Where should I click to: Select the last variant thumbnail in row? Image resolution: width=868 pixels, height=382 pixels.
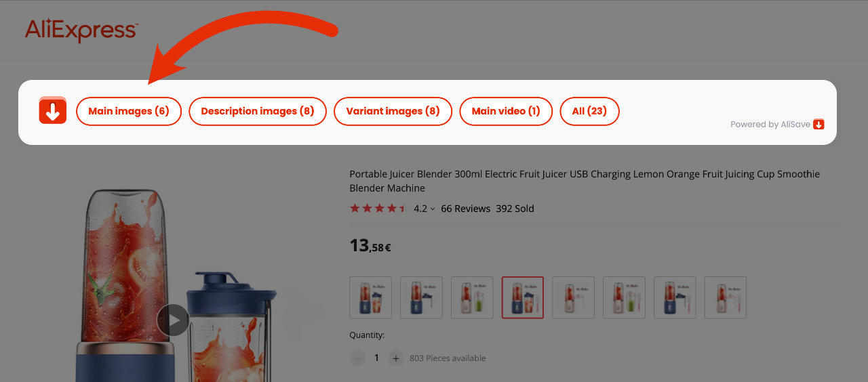pyautogui.click(x=726, y=297)
